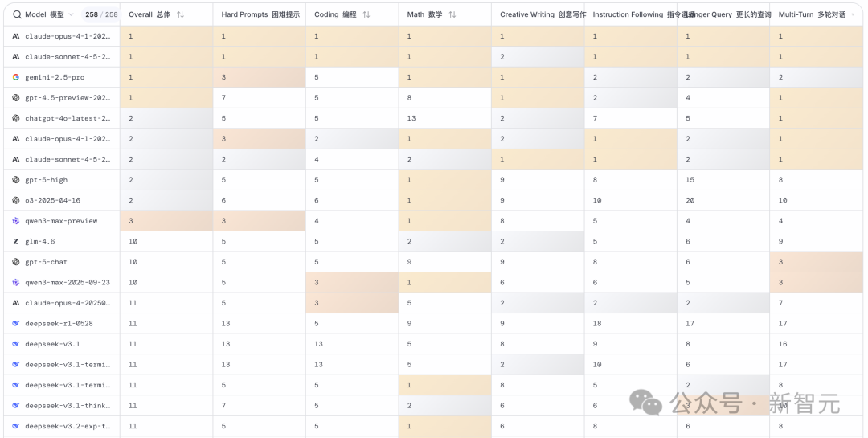Select the qwen3-max-preview model name
The width and height of the screenshot is (868, 438).
click(x=61, y=221)
